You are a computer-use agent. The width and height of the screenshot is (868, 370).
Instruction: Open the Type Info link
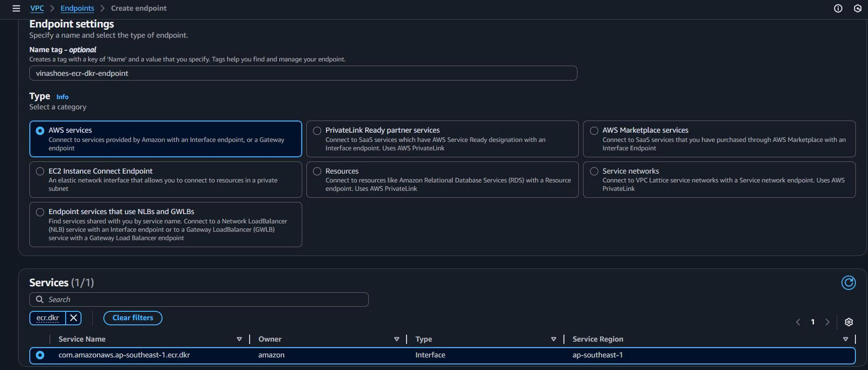62,97
